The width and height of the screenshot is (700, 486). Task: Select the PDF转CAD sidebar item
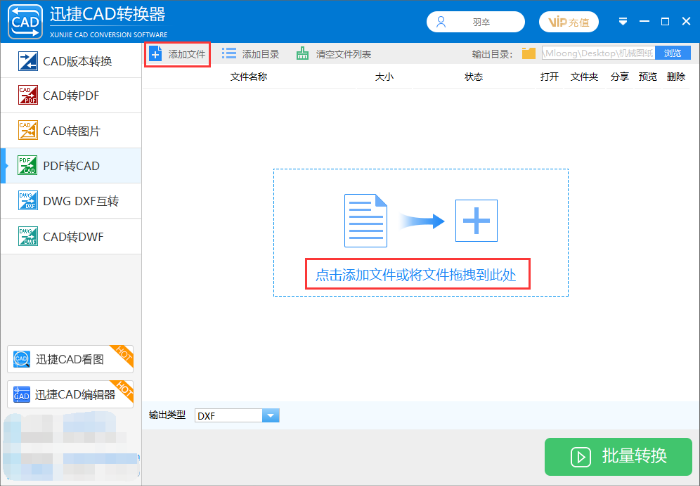[x=71, y=166]
